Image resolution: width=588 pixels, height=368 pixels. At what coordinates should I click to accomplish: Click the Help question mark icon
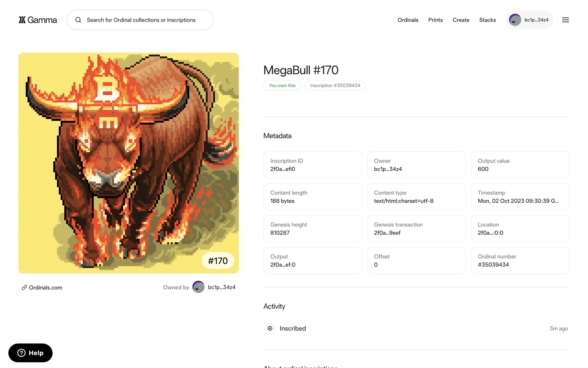click(x=21, y=353)
